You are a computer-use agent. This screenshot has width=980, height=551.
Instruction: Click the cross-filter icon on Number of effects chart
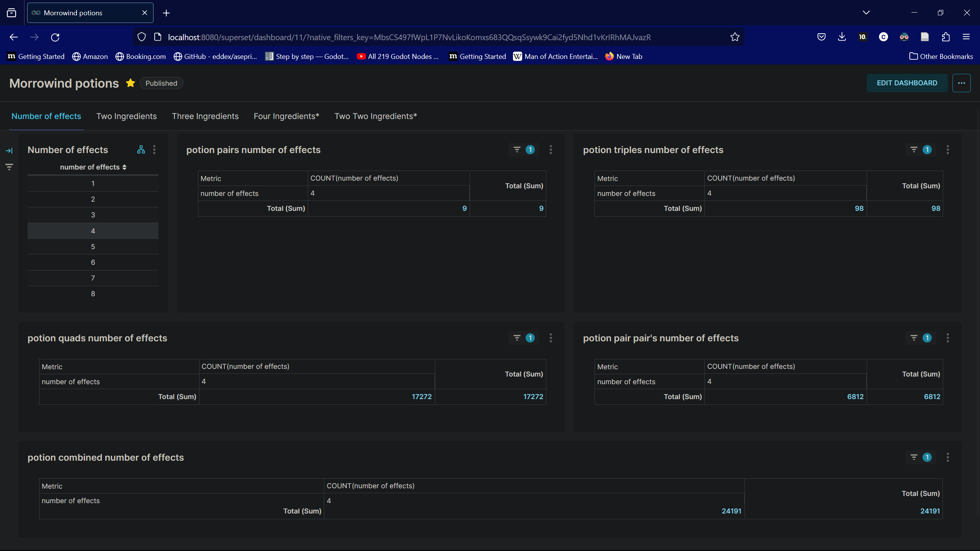[x=141, y=150]
